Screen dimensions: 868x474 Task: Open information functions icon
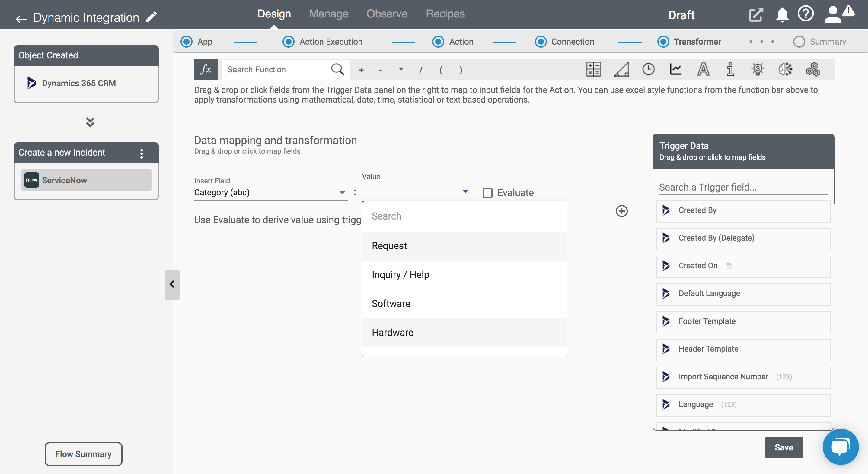pos(730,69)
